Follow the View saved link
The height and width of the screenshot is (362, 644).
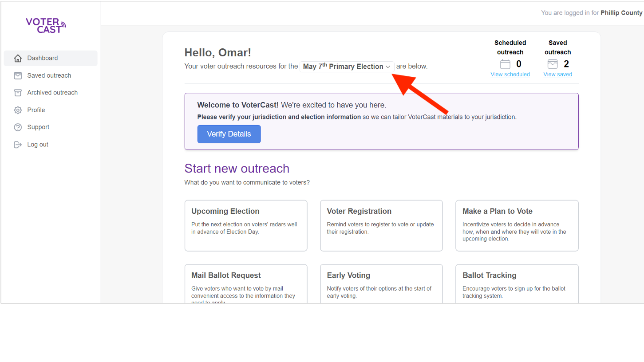click(557, 75)
